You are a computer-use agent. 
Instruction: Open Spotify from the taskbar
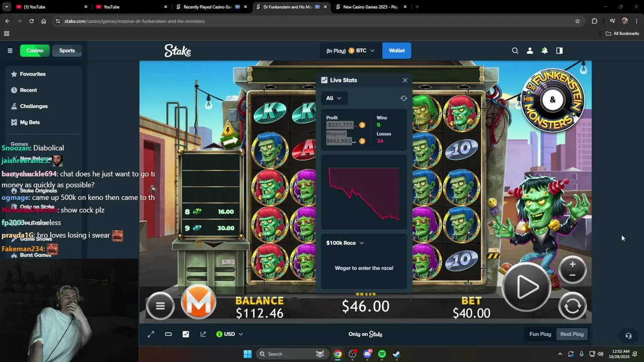tap(382, 354)
